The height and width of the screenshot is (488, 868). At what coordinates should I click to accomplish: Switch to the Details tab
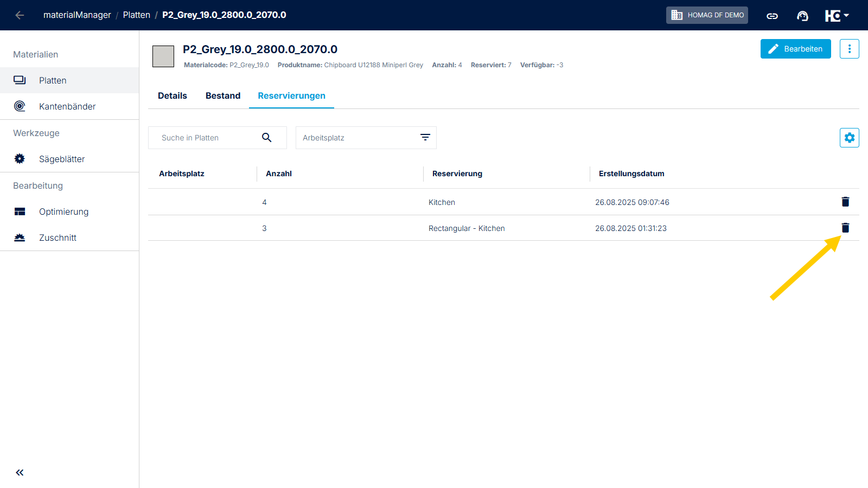(173, 96)
